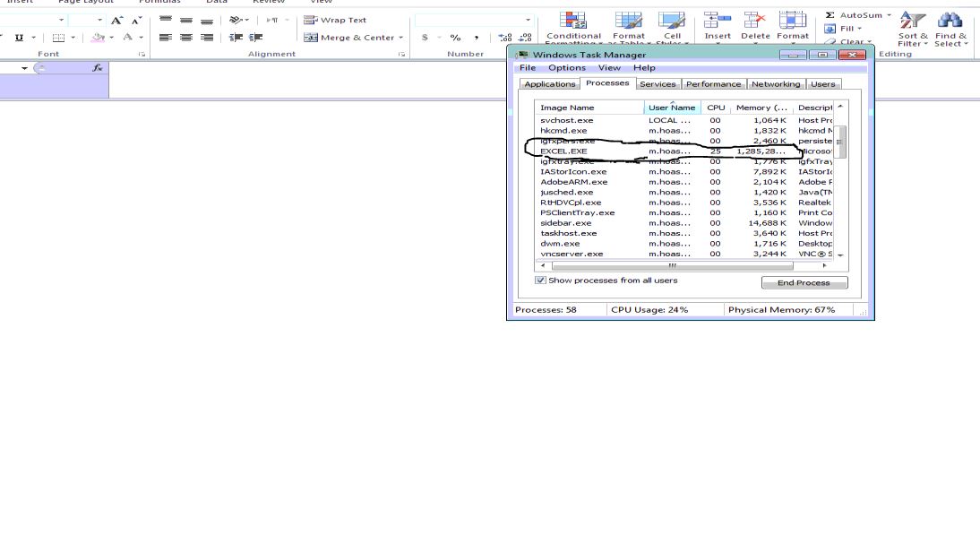Click End Process button
The image size is (980, 544).
click(804, 282)
